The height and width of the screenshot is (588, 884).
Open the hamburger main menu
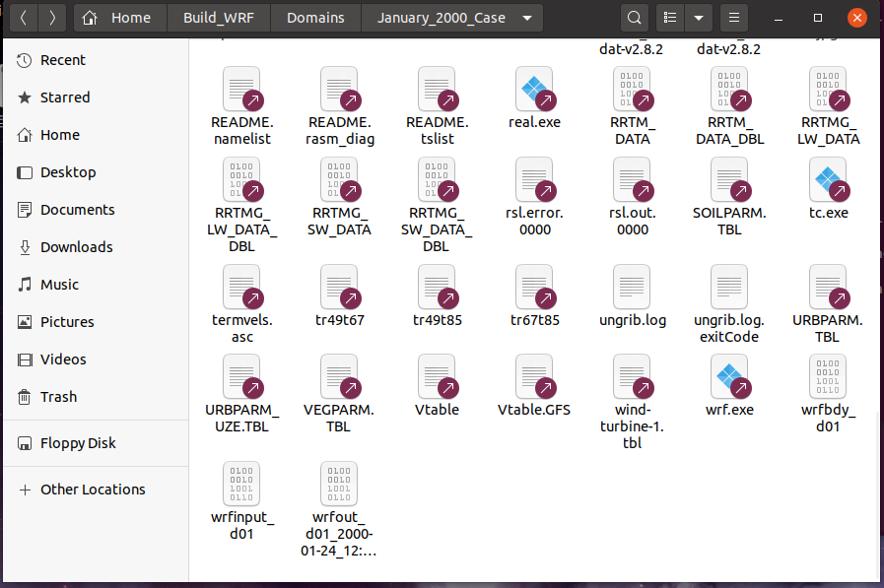click(734, 18)
